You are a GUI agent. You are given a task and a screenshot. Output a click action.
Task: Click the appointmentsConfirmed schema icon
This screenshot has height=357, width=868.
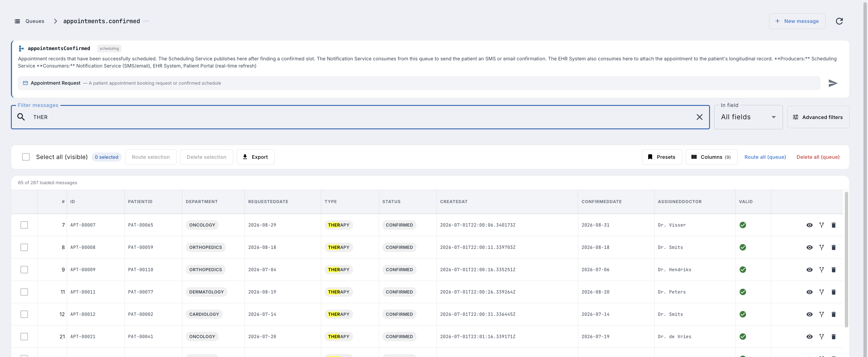coord(21,49)
